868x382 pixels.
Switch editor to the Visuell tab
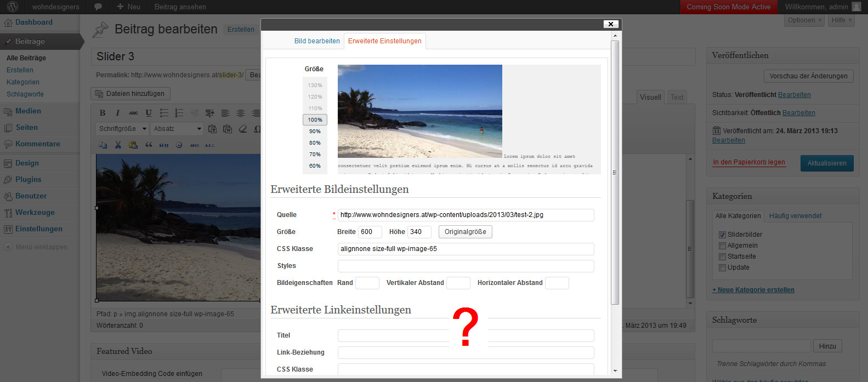coord(650,97)
